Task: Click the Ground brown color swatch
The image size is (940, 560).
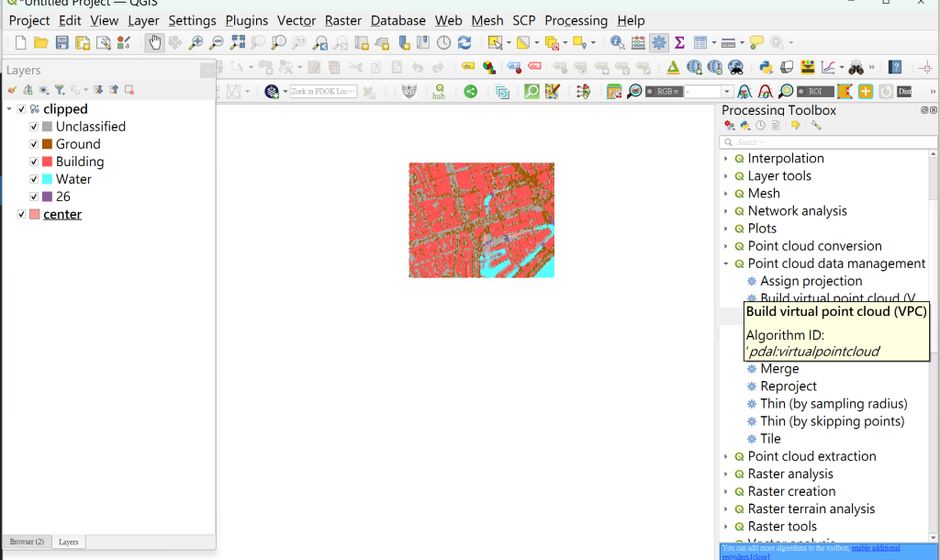Action: click(48, 144)
